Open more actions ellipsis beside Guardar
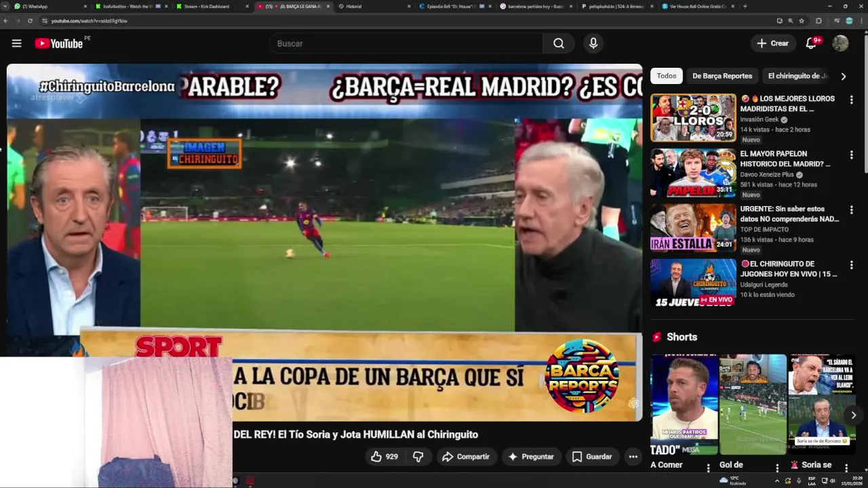Image resolution: width=868 pixels, height=488 pixels. pyautogui.click(x=633, y=457)
